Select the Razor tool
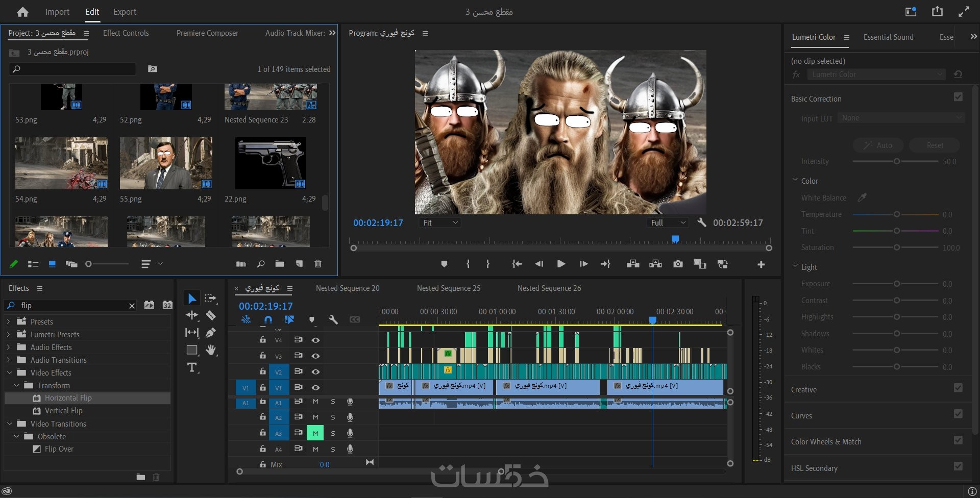The image size is (980, 498). click(210, 315)
